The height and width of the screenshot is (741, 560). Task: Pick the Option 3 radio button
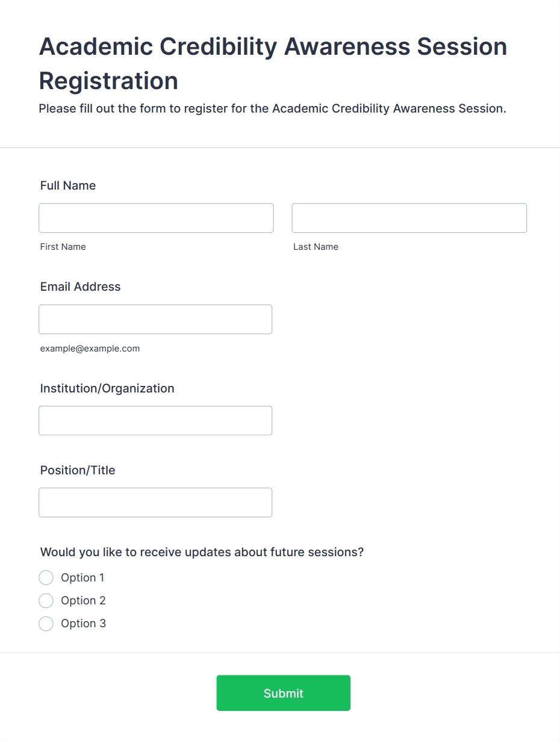pyautogui.click(x=46, y=624)
